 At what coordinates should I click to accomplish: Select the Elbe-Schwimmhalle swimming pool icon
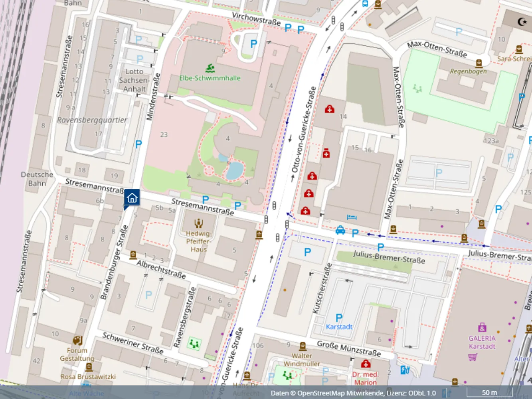click(x=210, y=68)
